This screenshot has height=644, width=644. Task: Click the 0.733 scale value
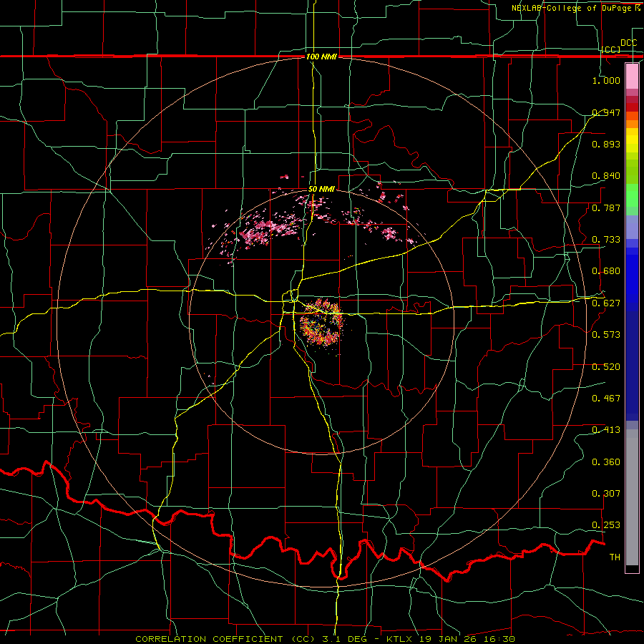click(606, 240)
